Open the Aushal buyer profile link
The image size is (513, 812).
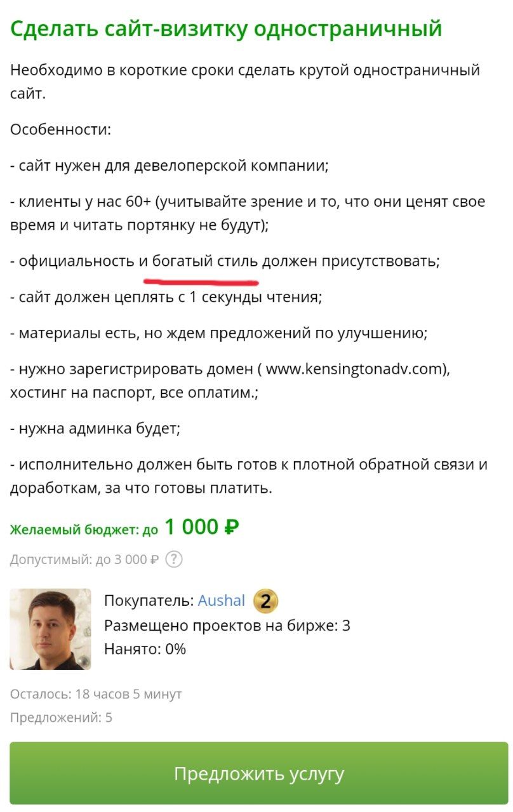[221, 601]
